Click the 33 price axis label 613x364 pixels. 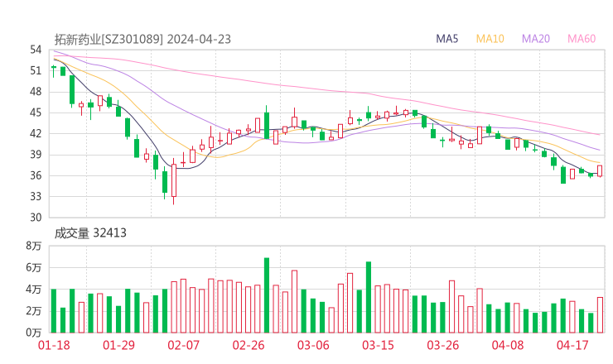[36, 196]
